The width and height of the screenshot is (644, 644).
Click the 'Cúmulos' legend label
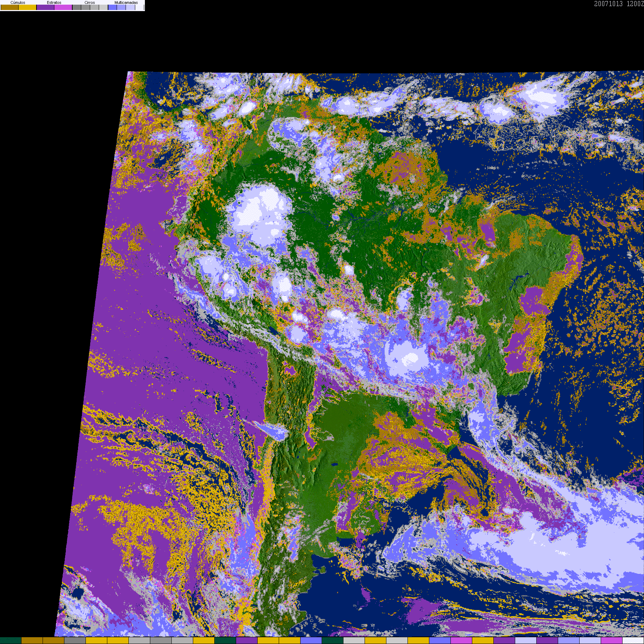(x=18, y=3)
